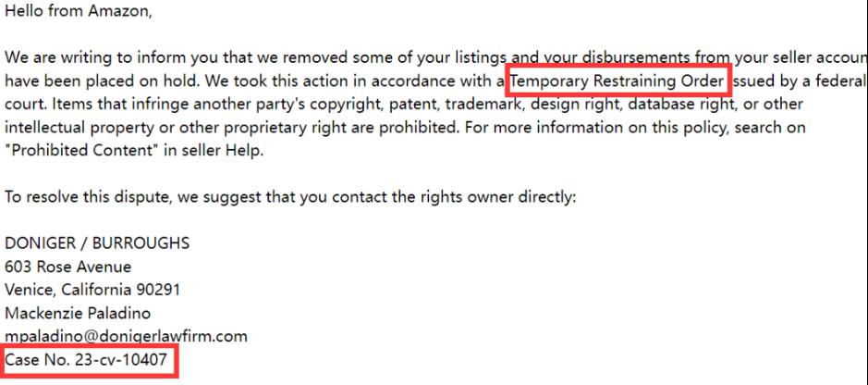Click the DONIGER / BURROUGHS firm name
Screen dimensions: 868x385
(97, 243)
